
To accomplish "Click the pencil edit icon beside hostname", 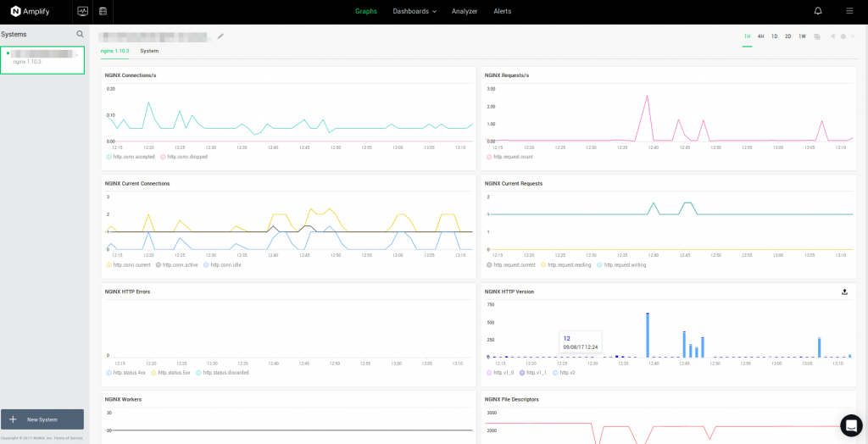I will [x=221, y=36].
